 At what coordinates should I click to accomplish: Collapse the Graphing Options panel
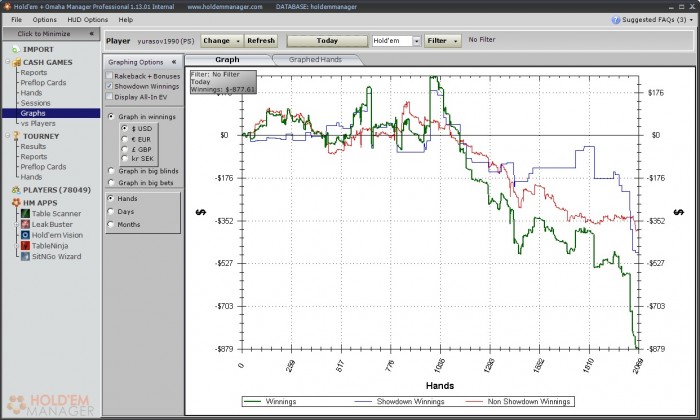point(174,61)
